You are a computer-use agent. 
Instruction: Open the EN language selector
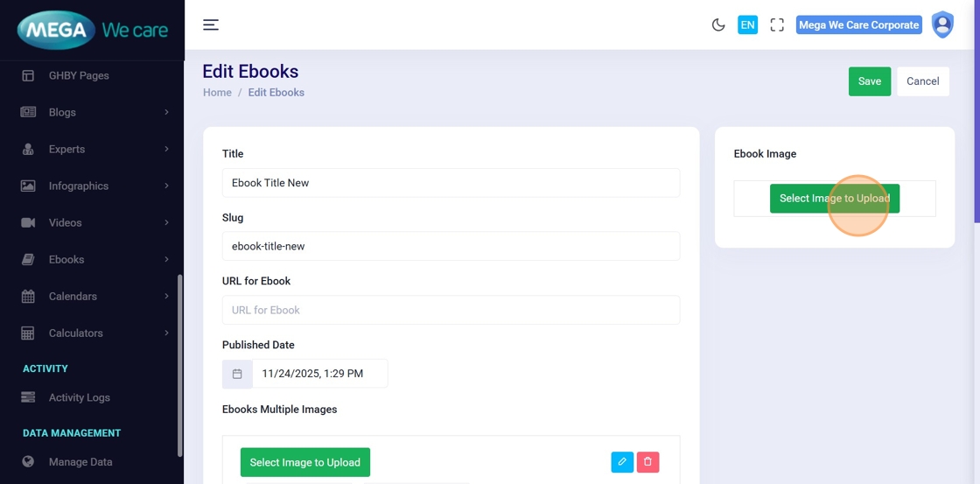747,25
